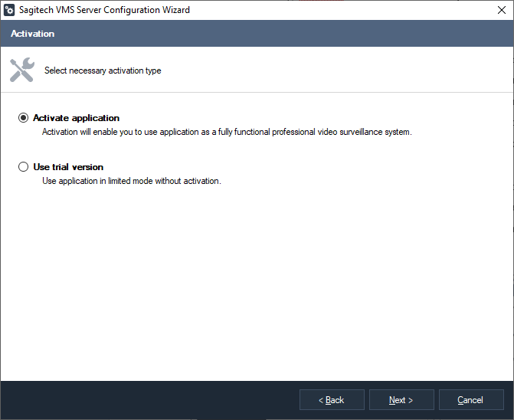
Task: Click the fully functional surveillance system description
Action: click(227, 132)
